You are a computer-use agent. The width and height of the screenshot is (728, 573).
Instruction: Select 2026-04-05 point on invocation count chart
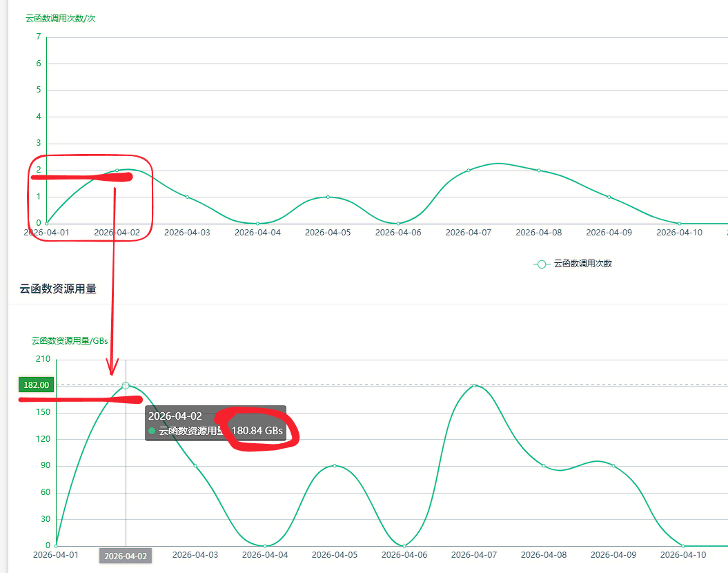[328, 197]
